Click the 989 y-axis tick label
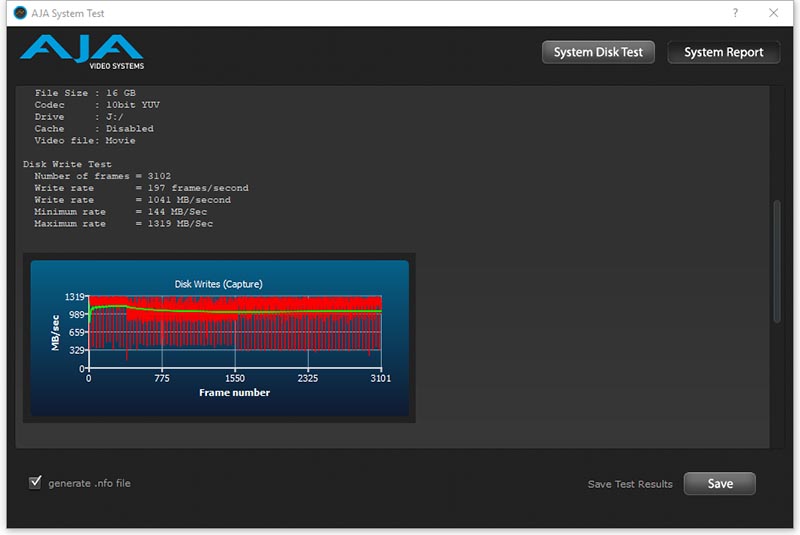Image resolution: width=800 pixels, height=535 pixels. pyautogui.click(x=77, y=315)
